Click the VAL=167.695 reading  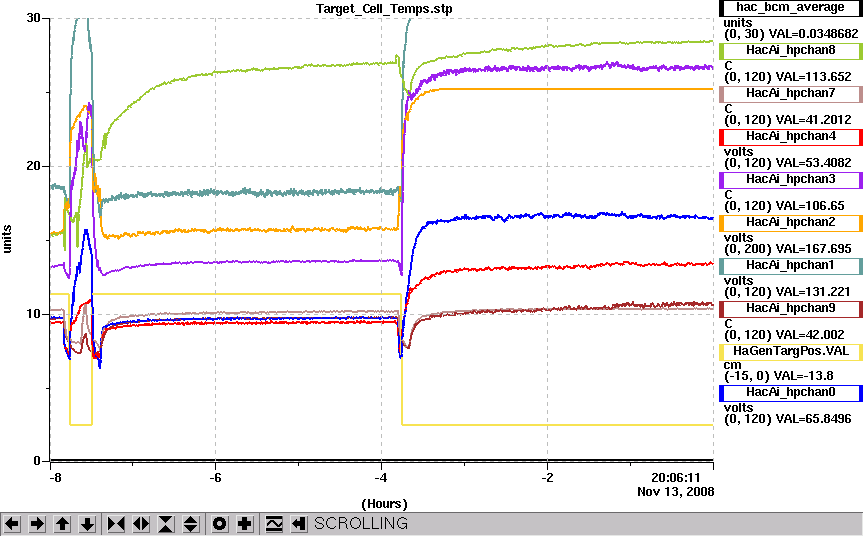click(x=813, y=248)
